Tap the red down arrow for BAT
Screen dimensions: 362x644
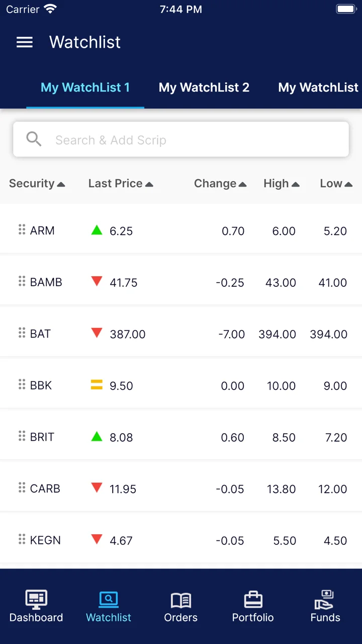[x=97, y=333]
